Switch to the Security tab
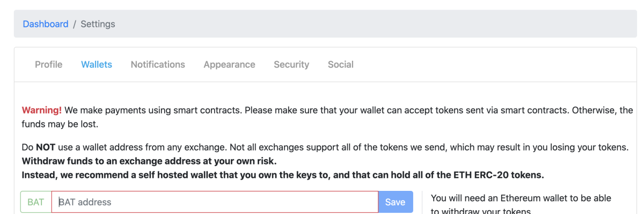644x214 pixels. point(291,65)
